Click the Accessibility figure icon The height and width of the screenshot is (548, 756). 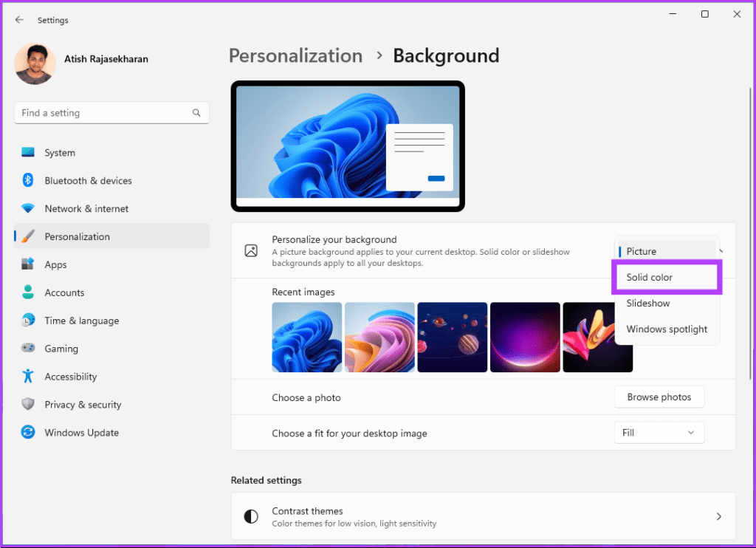28,376
